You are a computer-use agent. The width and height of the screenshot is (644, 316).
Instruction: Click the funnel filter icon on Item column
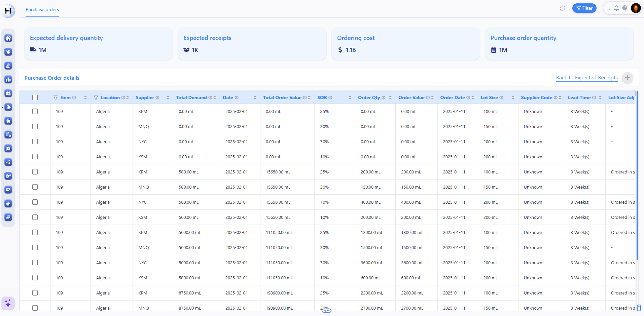(56, 97)
